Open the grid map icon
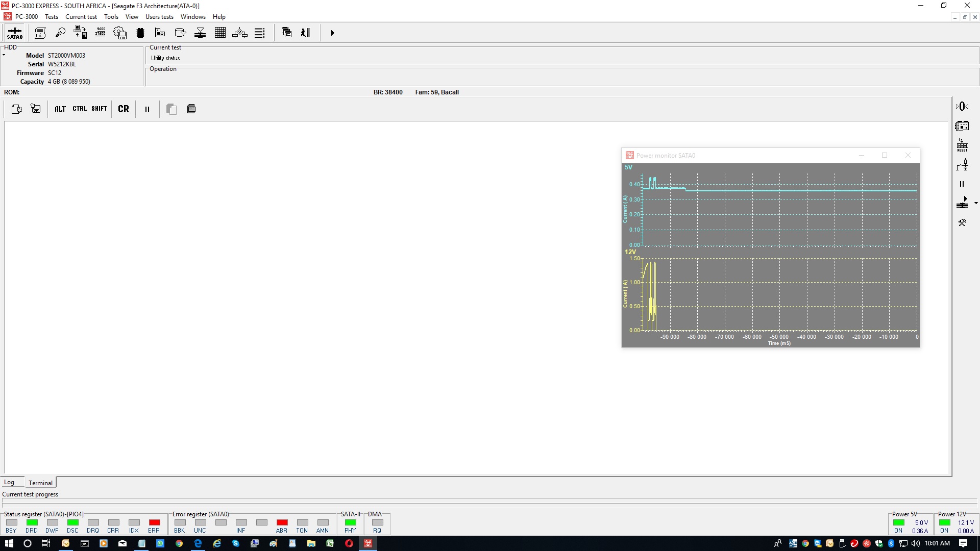Image resolution: width=980 pixels, height=551 pixels. (x=220, y=33)
